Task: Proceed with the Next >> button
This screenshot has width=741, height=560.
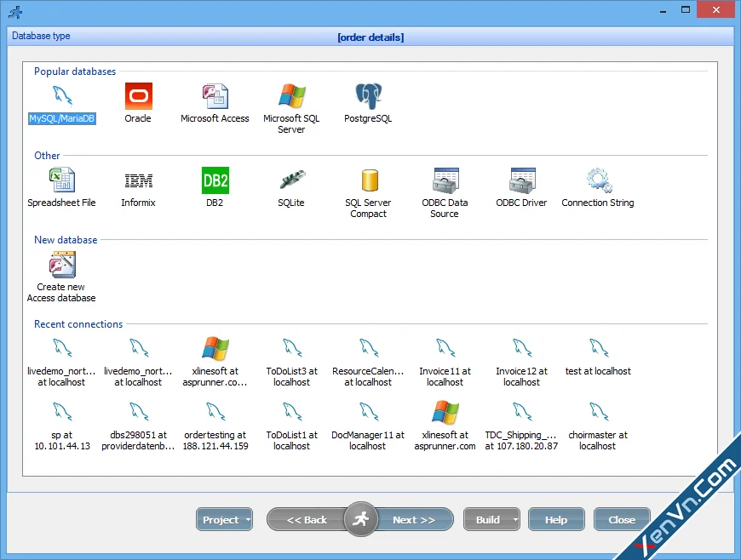Action: 414,519
